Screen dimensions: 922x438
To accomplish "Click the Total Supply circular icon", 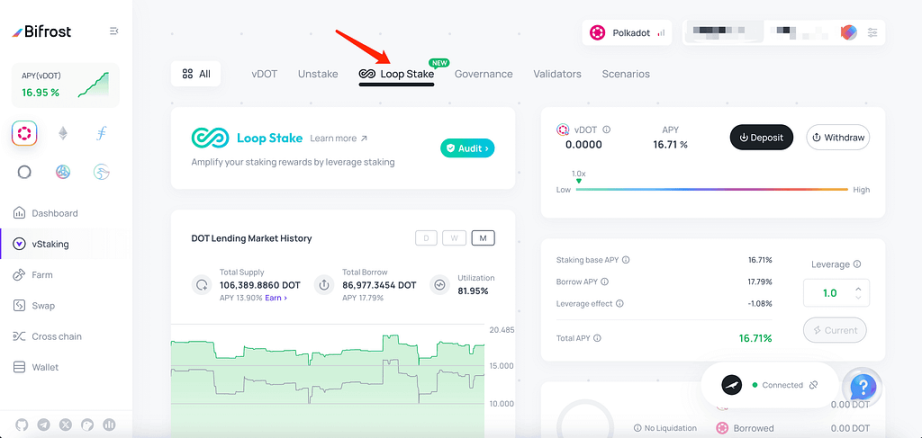I will pyautogui.click(x=202, y=285).
